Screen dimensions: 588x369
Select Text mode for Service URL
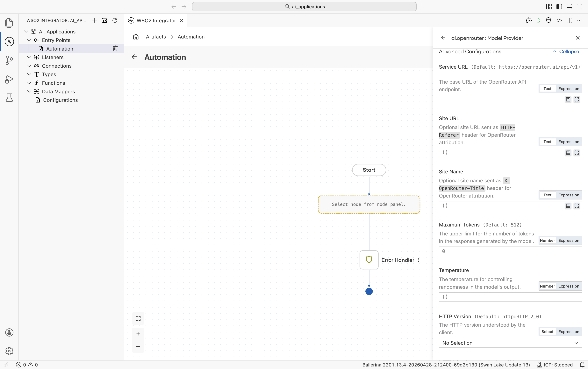pyautogui.click(x=547, y=89)
